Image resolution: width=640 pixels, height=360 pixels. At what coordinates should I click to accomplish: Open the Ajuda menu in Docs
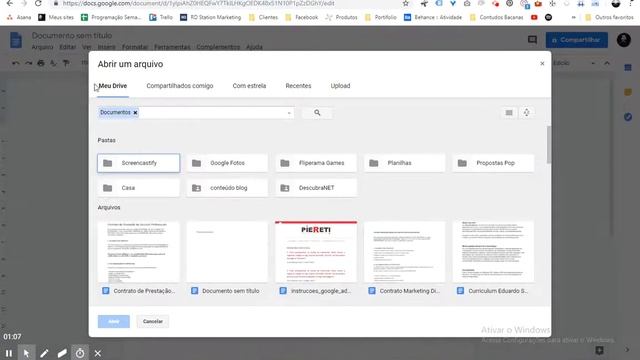click(x=254, y=47)
